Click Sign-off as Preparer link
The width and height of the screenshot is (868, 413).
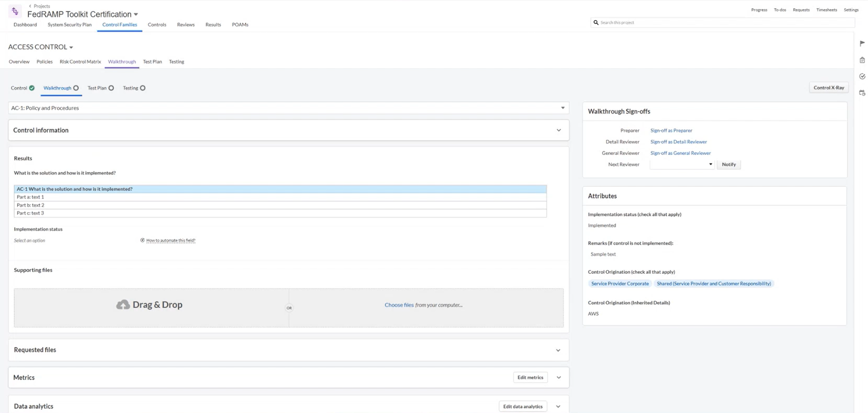(671, 130)
